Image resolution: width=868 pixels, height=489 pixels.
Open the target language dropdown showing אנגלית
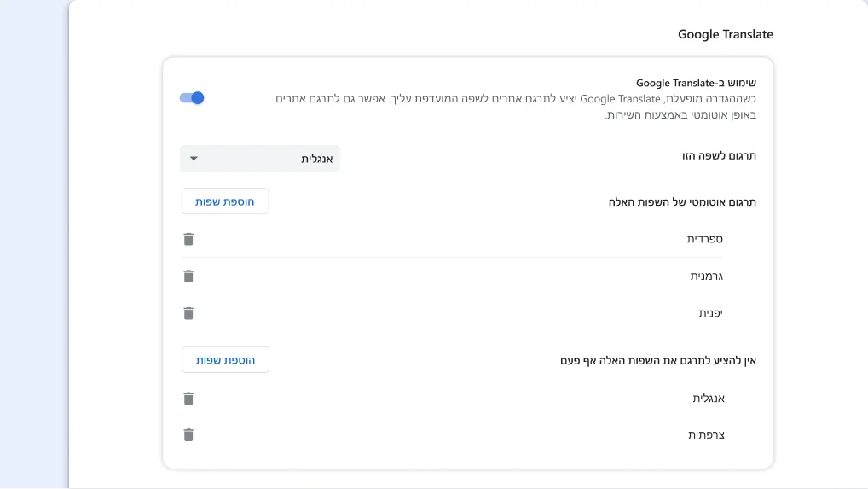click(x=259, y=159)
